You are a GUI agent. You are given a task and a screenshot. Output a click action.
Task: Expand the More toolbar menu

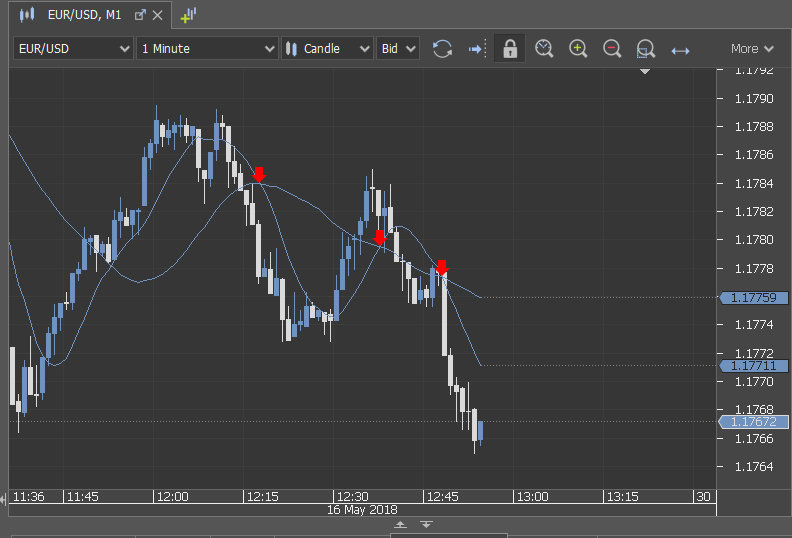click(752, 48)
